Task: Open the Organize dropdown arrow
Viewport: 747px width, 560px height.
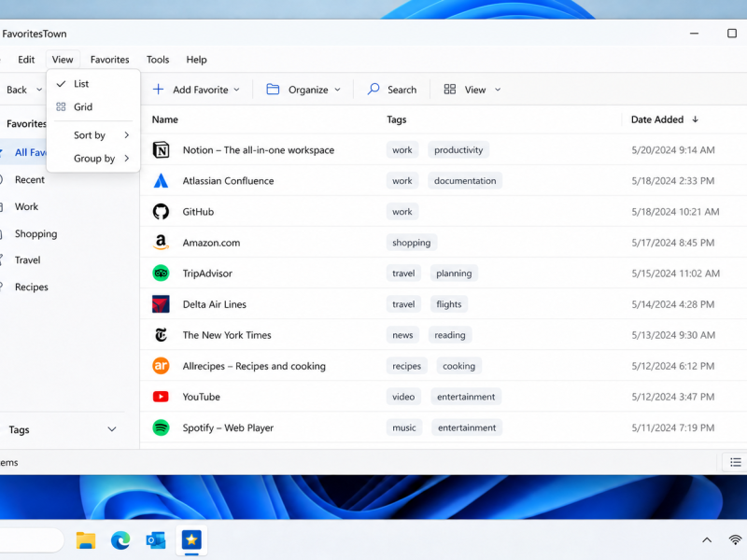Action: point(337,90)
